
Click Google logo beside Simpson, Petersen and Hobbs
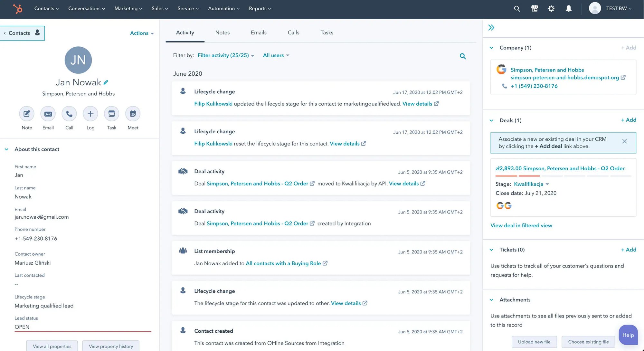[x=501, y=69]
